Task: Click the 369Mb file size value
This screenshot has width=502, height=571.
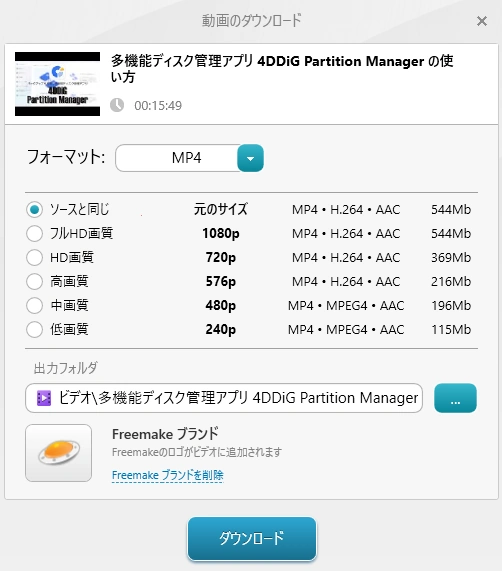Action: tap(451, 257)
